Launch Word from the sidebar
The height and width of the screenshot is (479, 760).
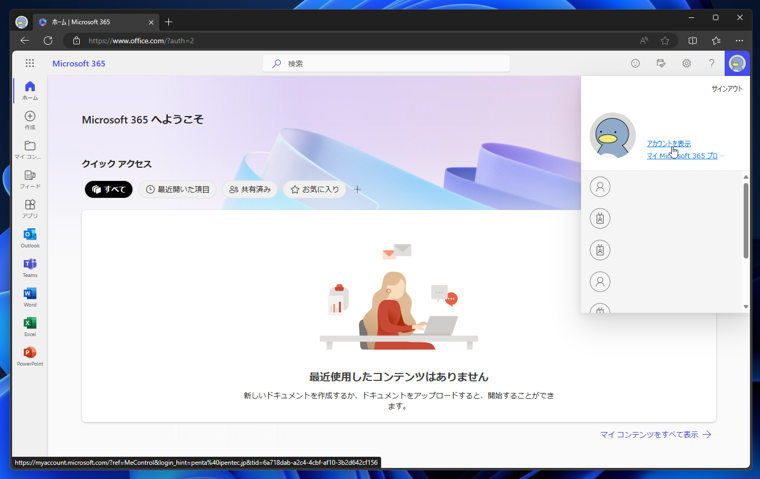[x=30, y=297]
